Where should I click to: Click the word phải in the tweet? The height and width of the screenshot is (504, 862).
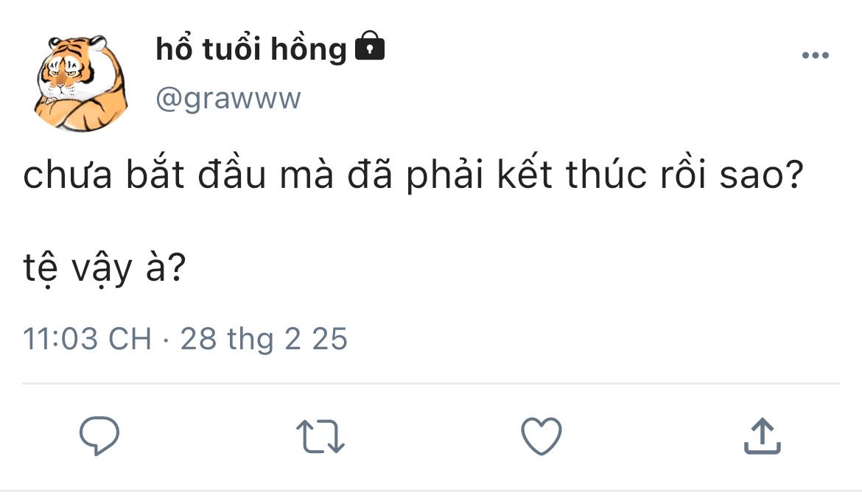click(x=445, y=176)
